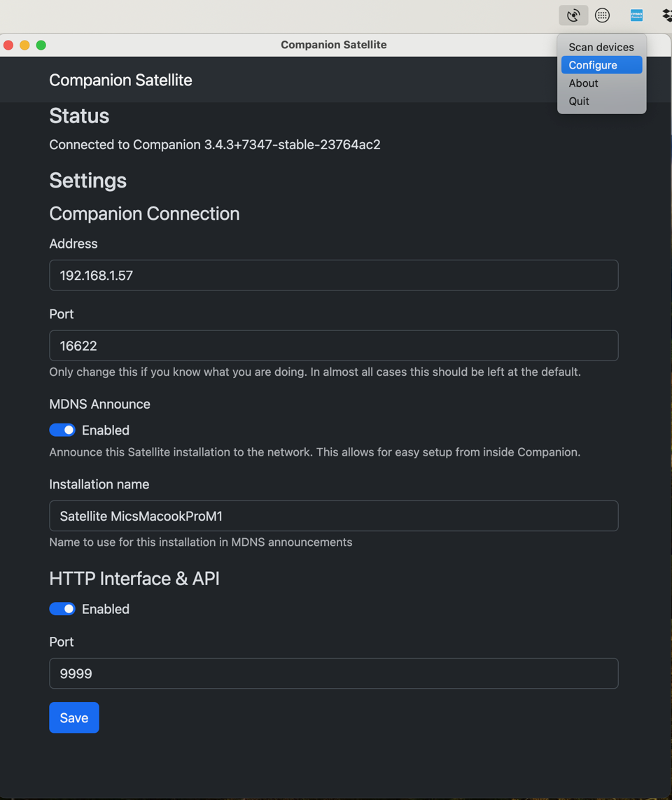Screen dimensions: 672x800
Task: Select the HTTP Port field containing 9999
Action: (333, 673)
